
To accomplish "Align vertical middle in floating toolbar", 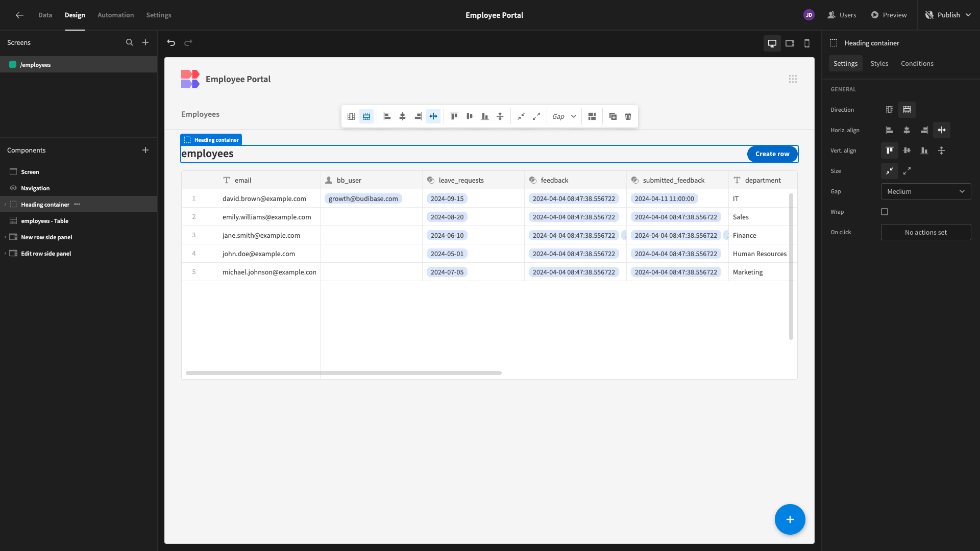I will point(470,116).
